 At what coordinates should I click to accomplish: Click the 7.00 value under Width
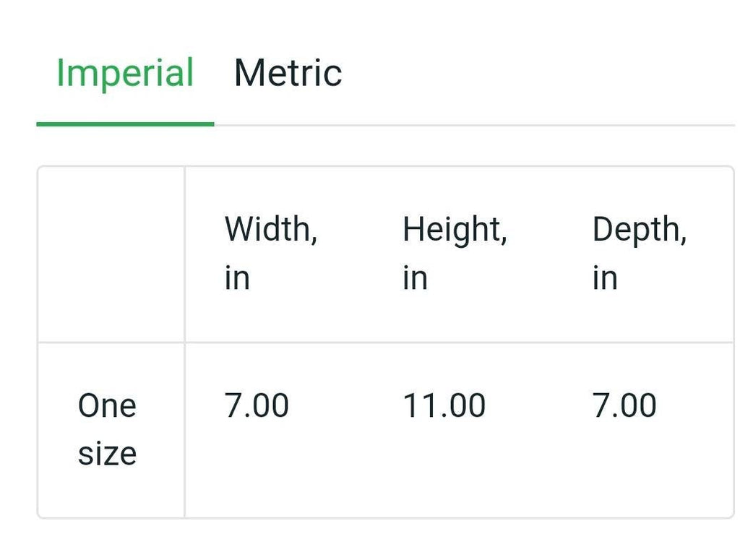coord(257,405)
